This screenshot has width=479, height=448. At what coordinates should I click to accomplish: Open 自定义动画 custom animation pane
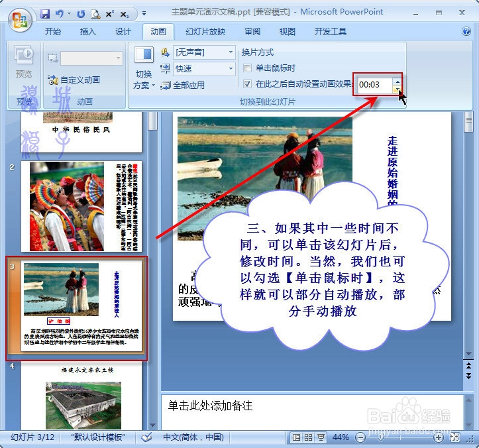[x=74, y=80]
